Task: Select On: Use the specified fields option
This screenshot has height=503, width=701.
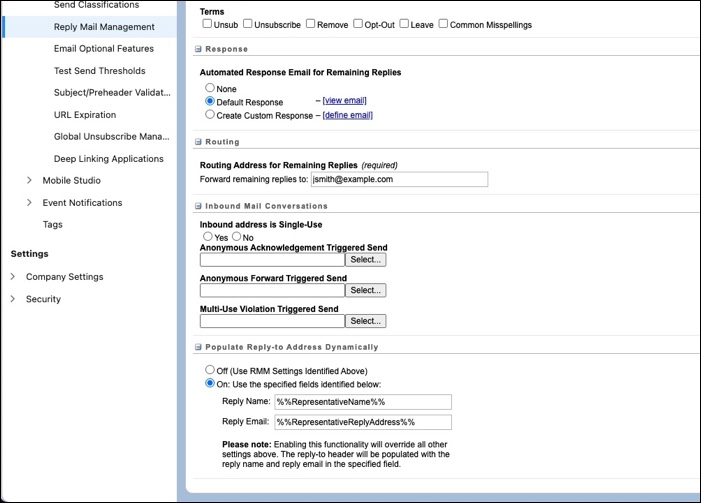Action: click(210, 383)
